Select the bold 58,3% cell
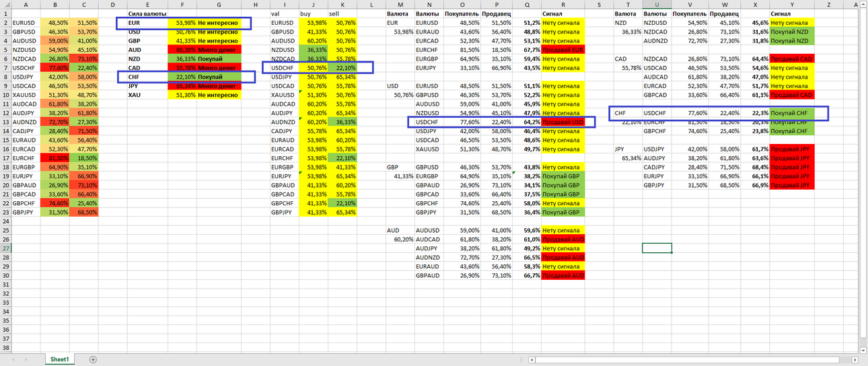 click(527, 266)
